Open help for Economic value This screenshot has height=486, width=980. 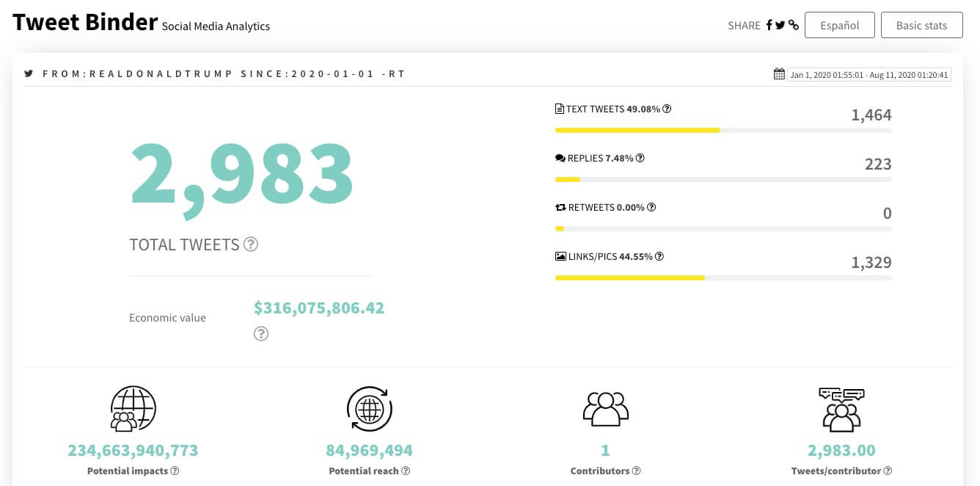pos(261,334)
